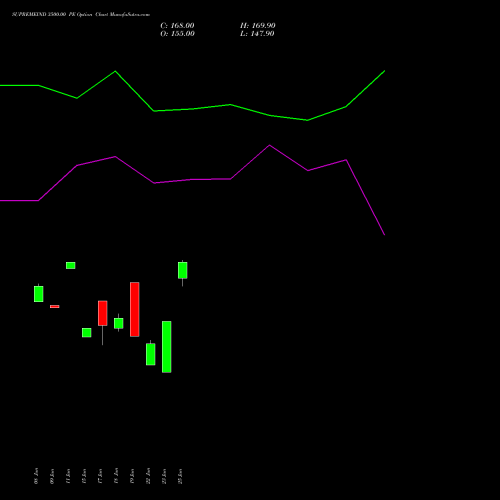Image resolution: width=500 pixels, height=500 pixels.
Task: Click the high value H: 169.90
Action: pyautogui.click(x=258, y=26)
